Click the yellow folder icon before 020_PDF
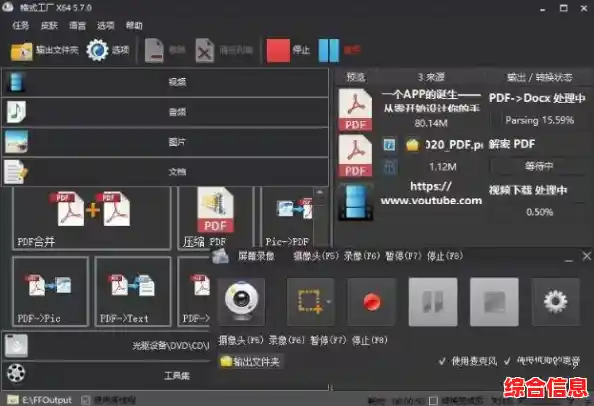 click(412, 144)
